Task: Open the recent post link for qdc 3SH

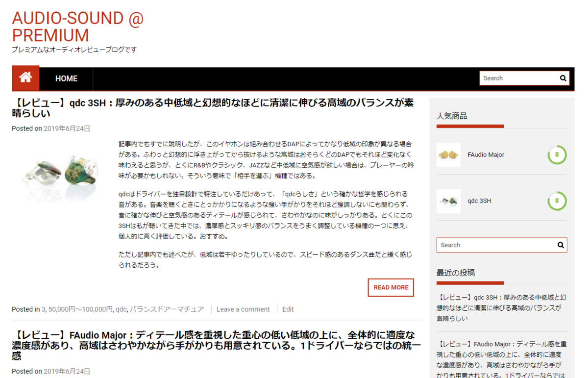Action: click(x=502, y=308)
